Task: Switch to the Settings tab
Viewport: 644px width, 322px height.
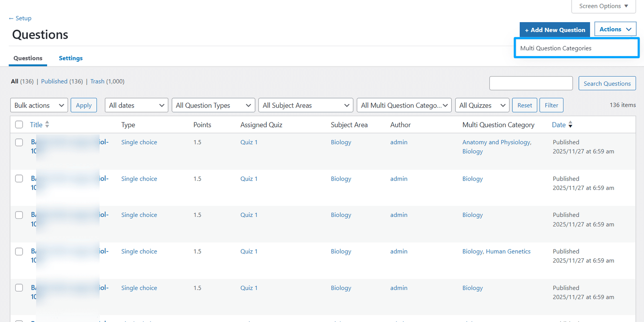Action: [x=71, y=58]
